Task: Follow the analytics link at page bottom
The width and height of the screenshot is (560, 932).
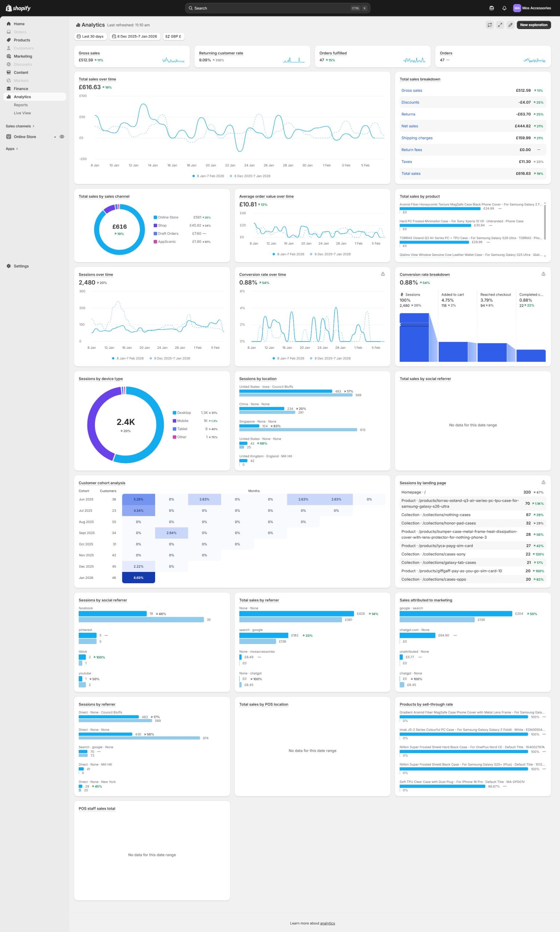Action: coord(327,923)
